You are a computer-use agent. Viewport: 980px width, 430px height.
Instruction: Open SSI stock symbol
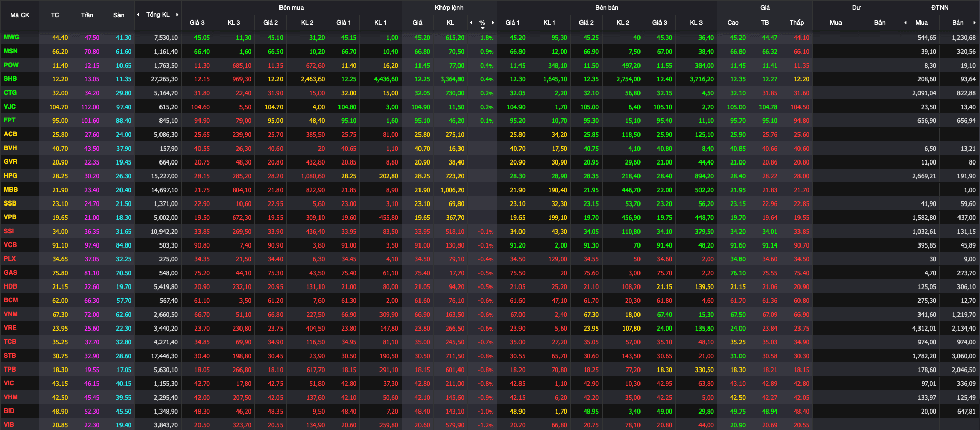pyautogui.click(x=9, y=231)
